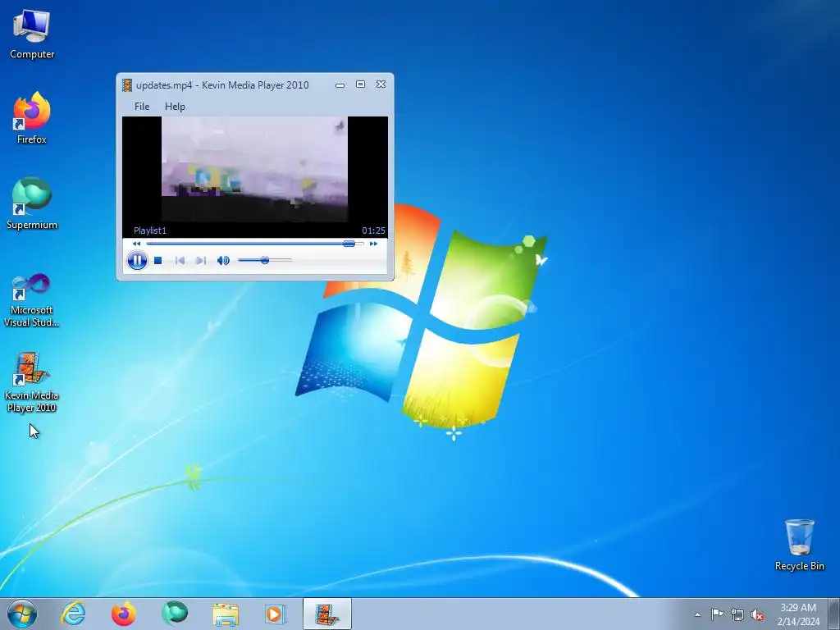The image size is (840, 630).
Task: Click the fast-forward double-arrow icon
Action: click(x=373, y=244)
